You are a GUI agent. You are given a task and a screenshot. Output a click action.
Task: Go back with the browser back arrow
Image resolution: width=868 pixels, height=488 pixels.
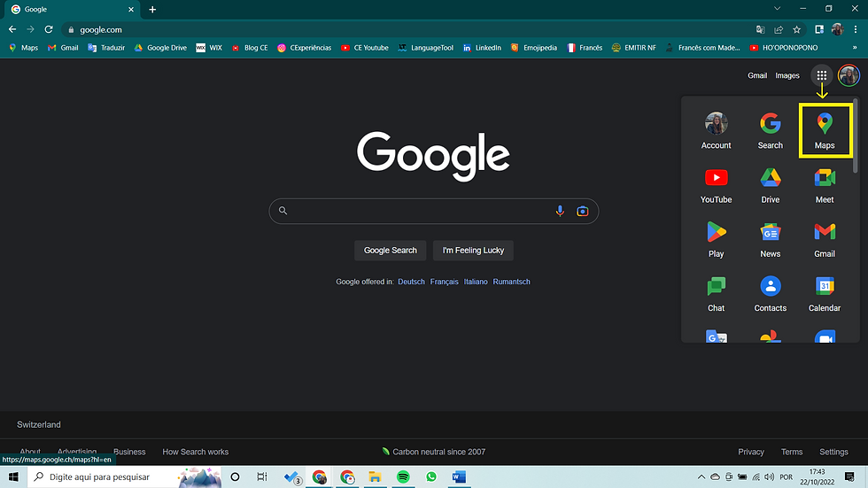(12, 29)
